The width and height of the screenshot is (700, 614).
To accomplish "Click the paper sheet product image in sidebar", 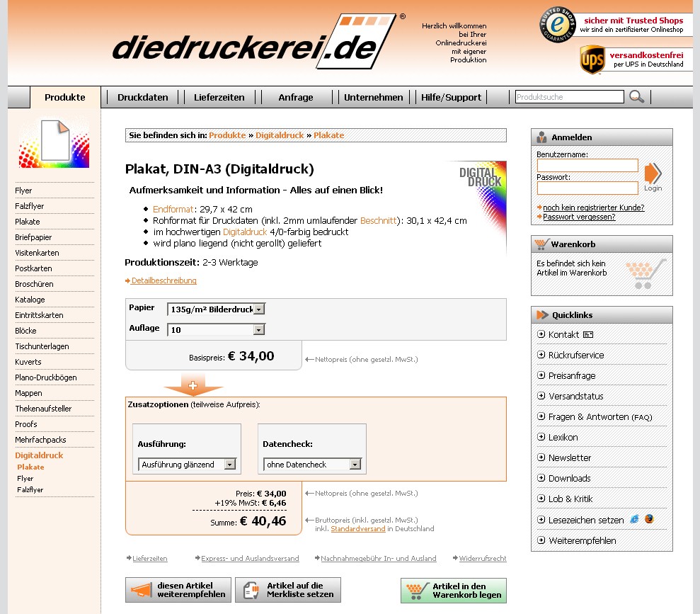I will [54, 143].
